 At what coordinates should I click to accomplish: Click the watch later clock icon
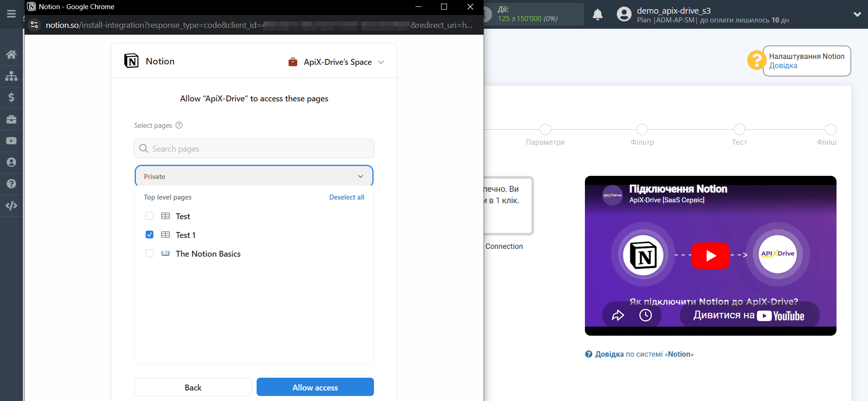tap(646, 315)
